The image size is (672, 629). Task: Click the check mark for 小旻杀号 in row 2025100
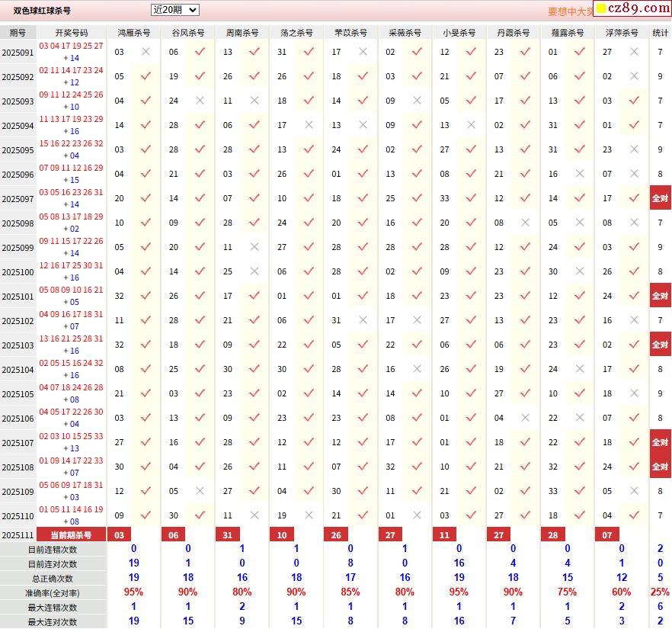tap(471, 271)
